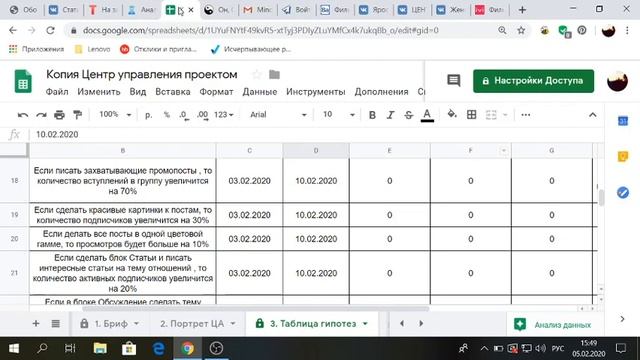Open 3. Таблица гипотез tab menu arrow
640x360 pixels.
pos(365,324)
